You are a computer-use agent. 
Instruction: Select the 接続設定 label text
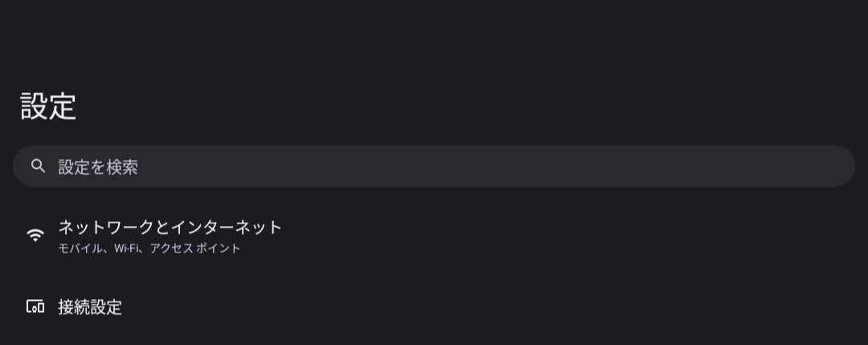pos(90,307)
